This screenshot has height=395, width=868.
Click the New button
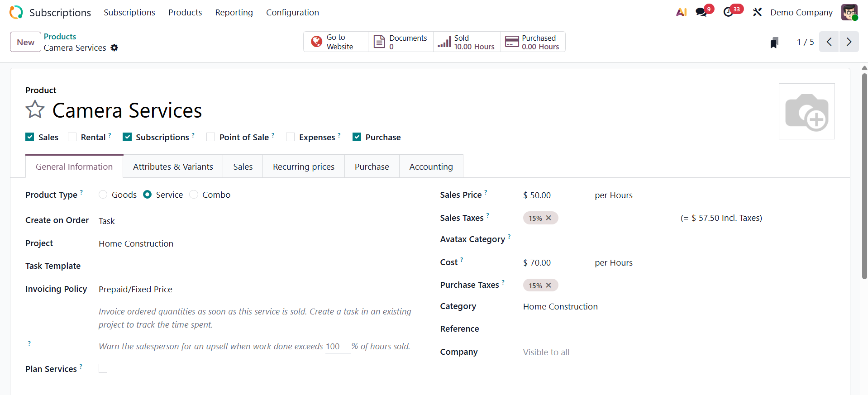[25, 42]
